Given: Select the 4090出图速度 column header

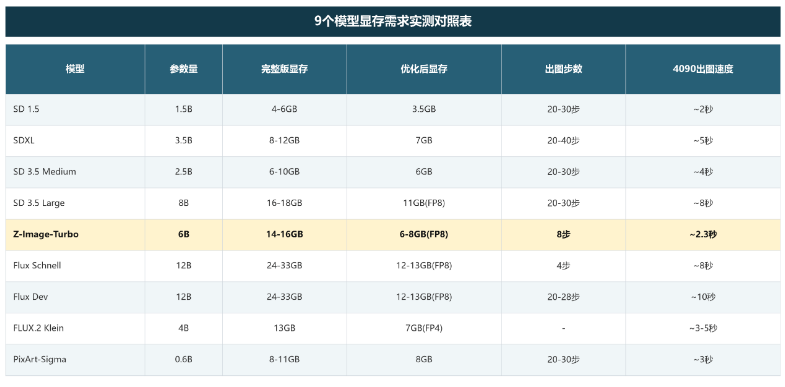Looking at the screenshot, I should coord(703,69).
